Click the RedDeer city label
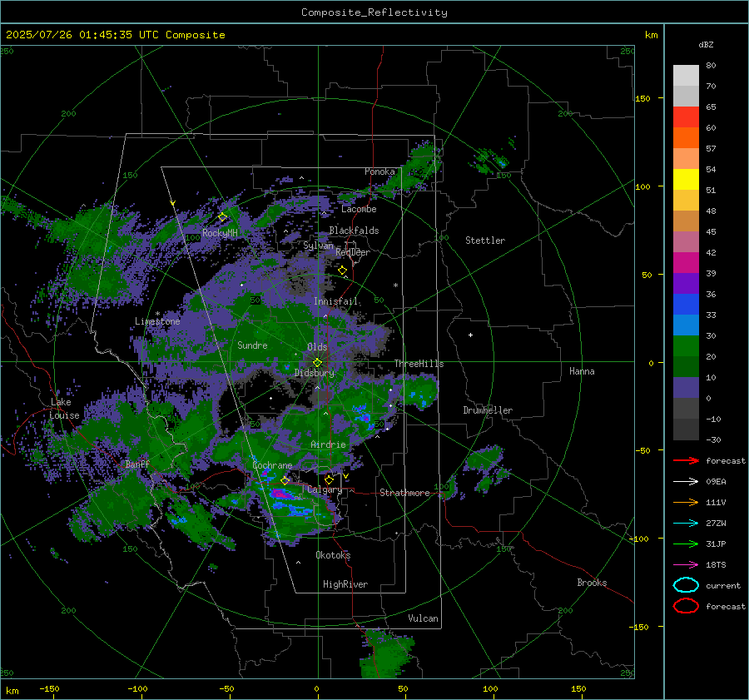749x700 pixels. click(x=353, y=252)
